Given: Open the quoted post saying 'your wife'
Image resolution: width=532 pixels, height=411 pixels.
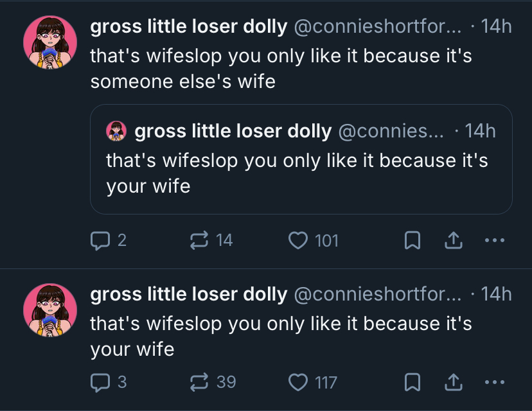Looking at the screenshot, I should click(x=301, y=172).
